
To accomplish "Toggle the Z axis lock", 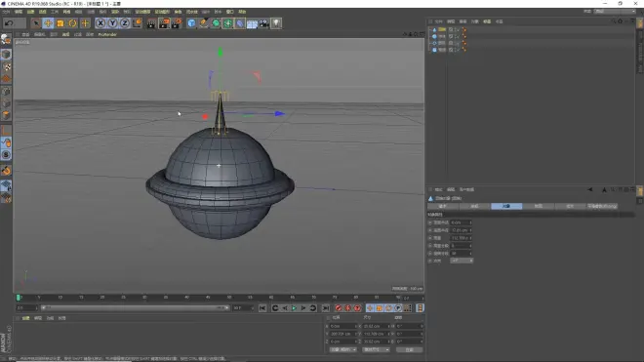I will (125, 23).
